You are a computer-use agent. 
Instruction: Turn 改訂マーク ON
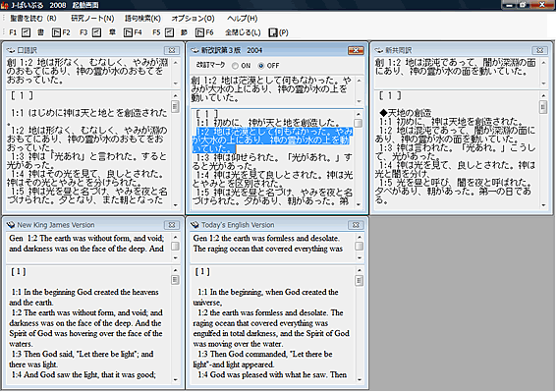pyautogui.click(x=235, y=66)
